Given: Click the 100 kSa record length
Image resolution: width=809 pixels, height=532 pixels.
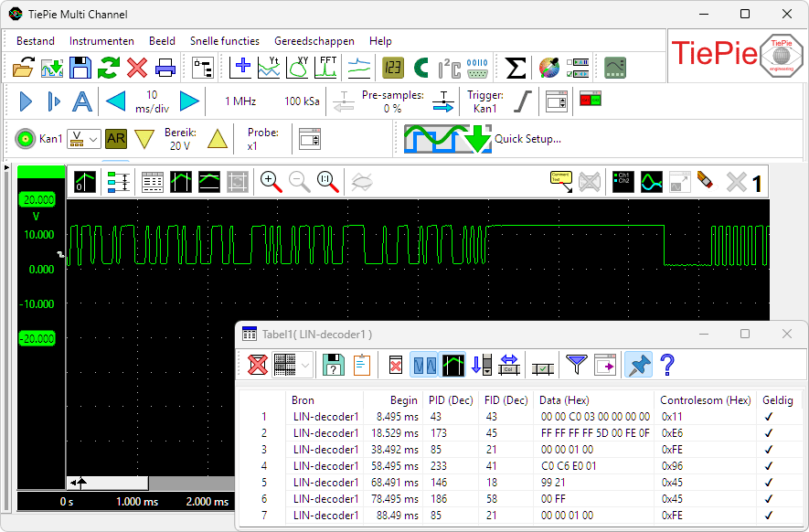Looking at the screenshot, I should pos(302,101).
